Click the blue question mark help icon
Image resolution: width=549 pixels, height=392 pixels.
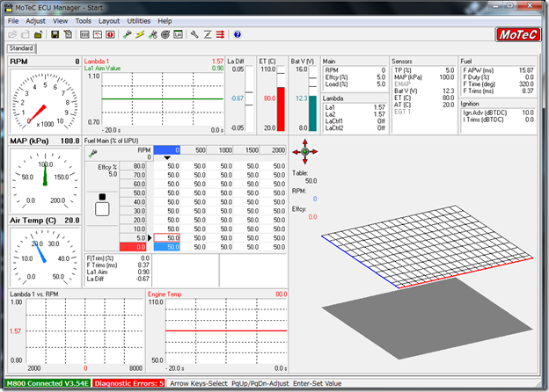pos(238,34)
